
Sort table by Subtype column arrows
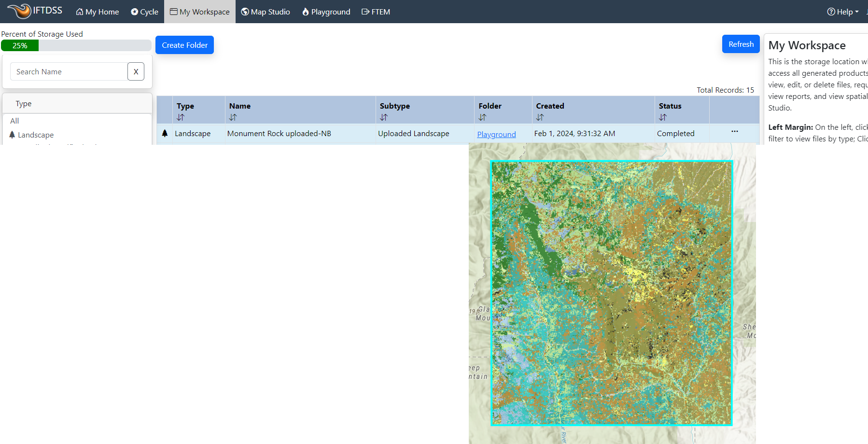pos(384,117)
